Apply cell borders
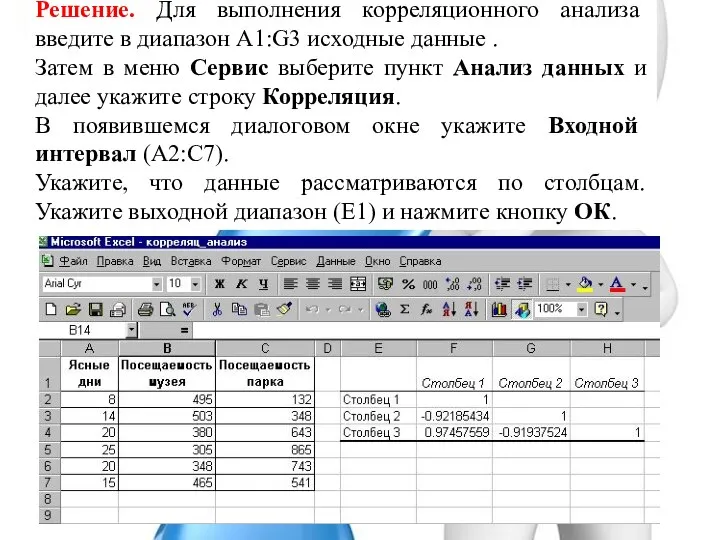This screenshot has width=720, height=540. 552,285
